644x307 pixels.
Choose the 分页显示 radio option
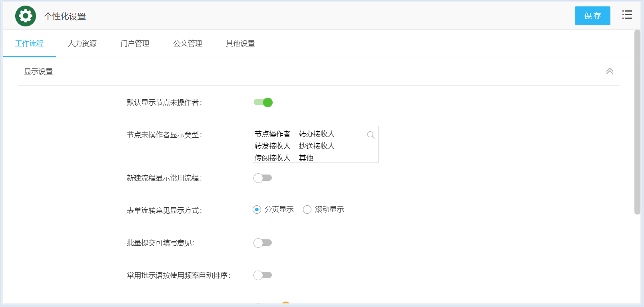click(x=257, y=210)
